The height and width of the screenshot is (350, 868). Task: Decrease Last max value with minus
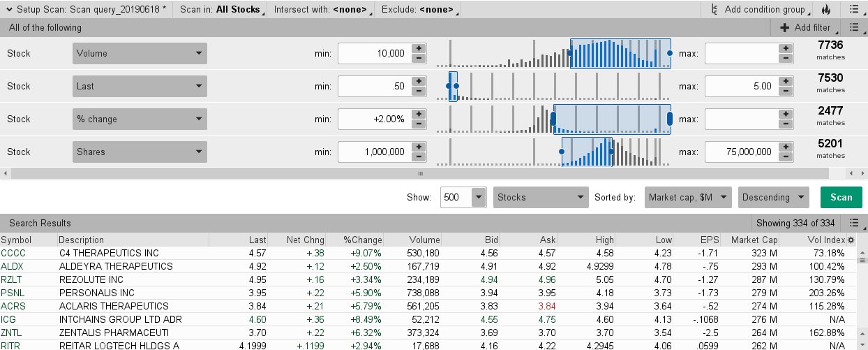point(786,91)
